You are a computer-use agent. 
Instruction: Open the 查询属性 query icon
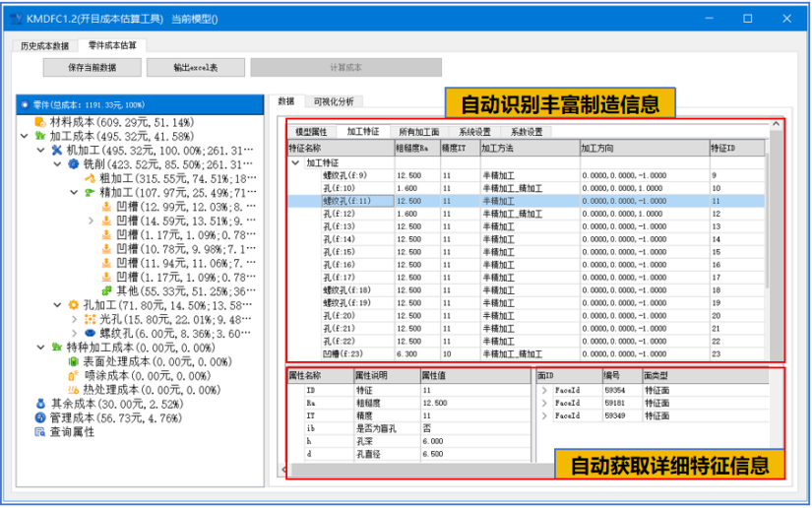click(40, 431)
